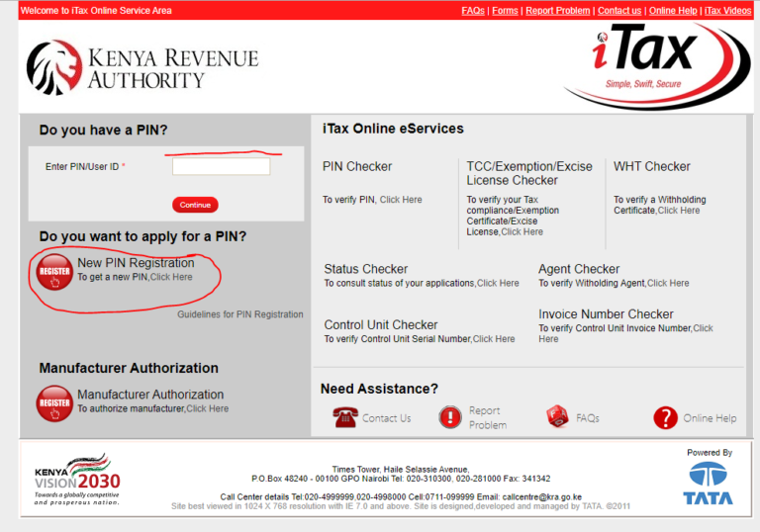Click Here to get a new PIN
The width and height of the screenshot is (760, 532).
171,277
